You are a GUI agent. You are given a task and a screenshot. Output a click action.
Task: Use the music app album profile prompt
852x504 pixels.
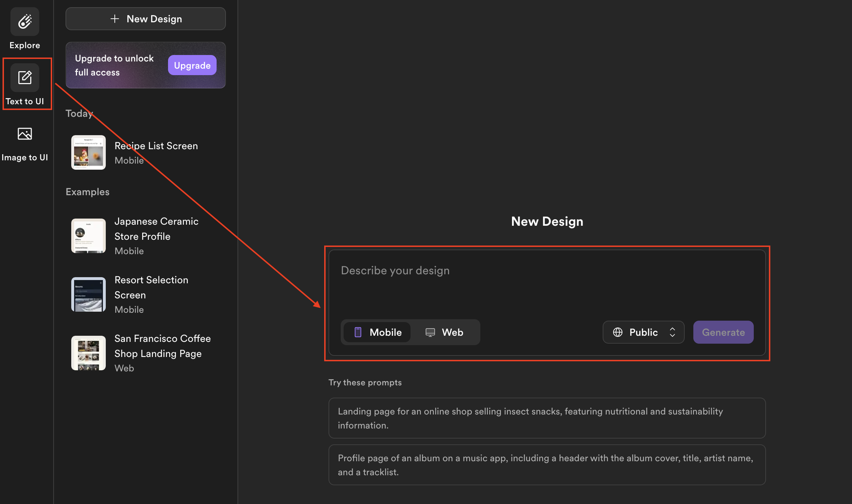point(547,465)
